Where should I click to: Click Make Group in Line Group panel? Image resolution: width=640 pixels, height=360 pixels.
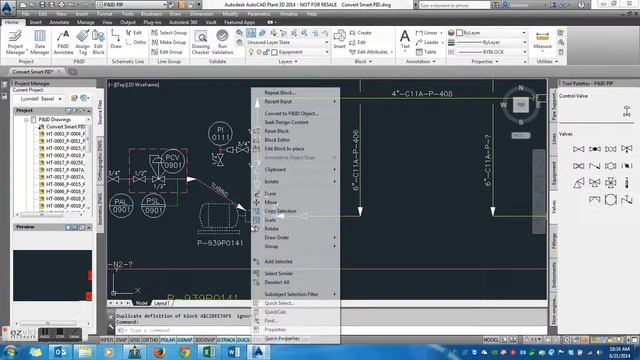[169, 42]
